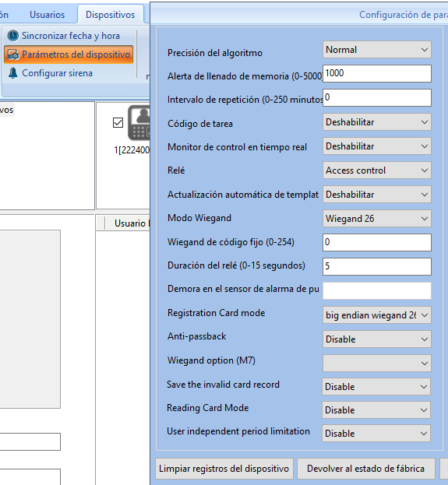Open the Reading Card Mode dropdown
The width and height of the screenshot is (448, 485).
tap(376, 410)
